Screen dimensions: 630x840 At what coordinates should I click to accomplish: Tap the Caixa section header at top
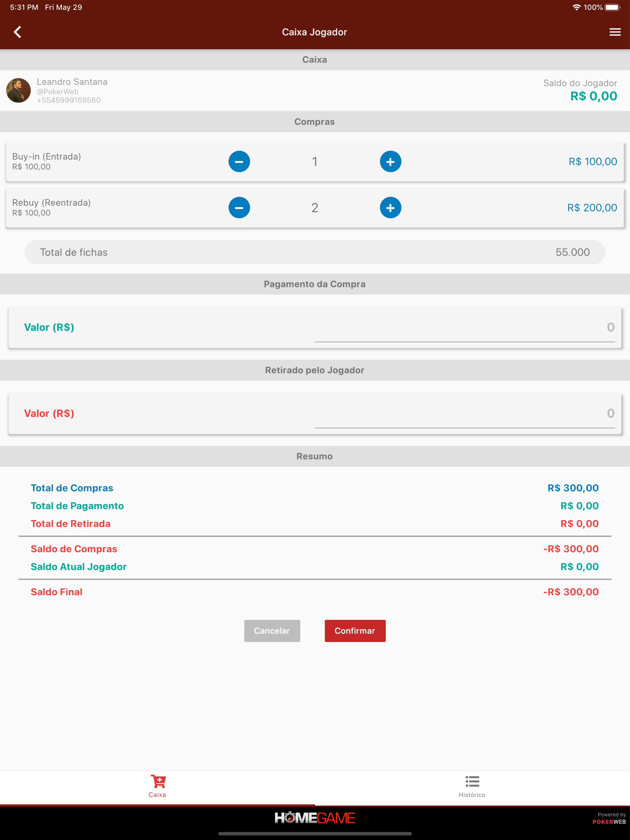point(315,60)
